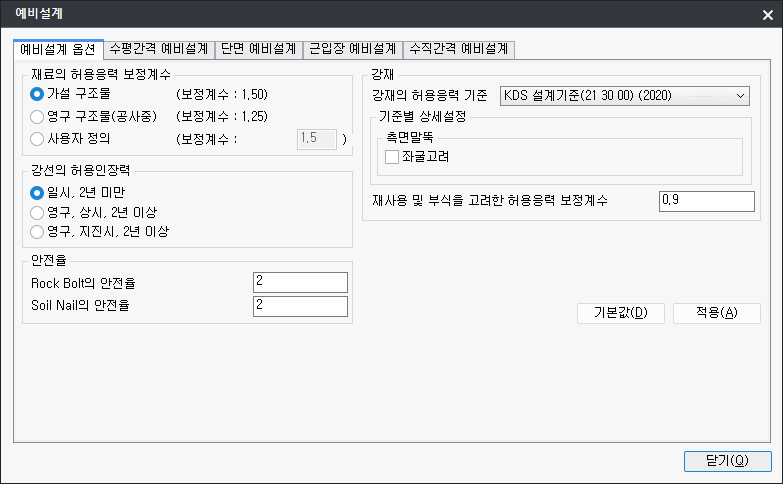Open the 단면 예비설계 tab

[258, 48]
